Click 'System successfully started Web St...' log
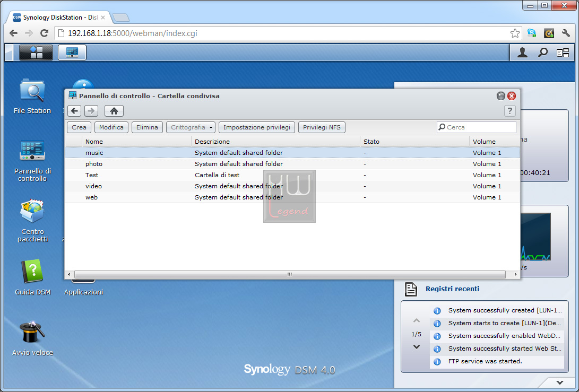 tap(497, 349)
